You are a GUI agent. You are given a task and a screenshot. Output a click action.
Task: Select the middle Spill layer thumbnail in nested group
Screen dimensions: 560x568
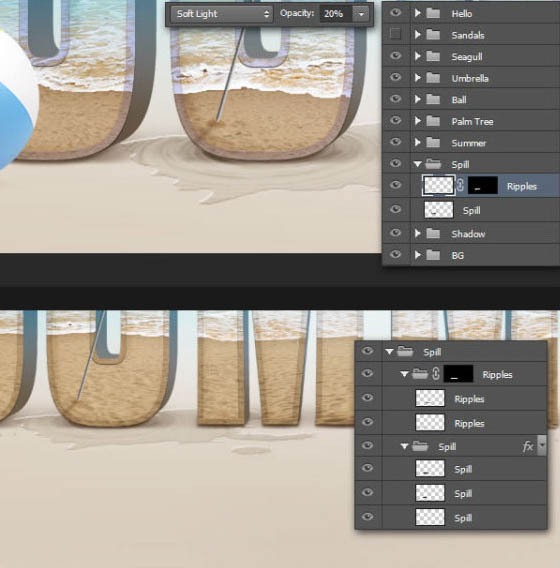tap(430, 493)
